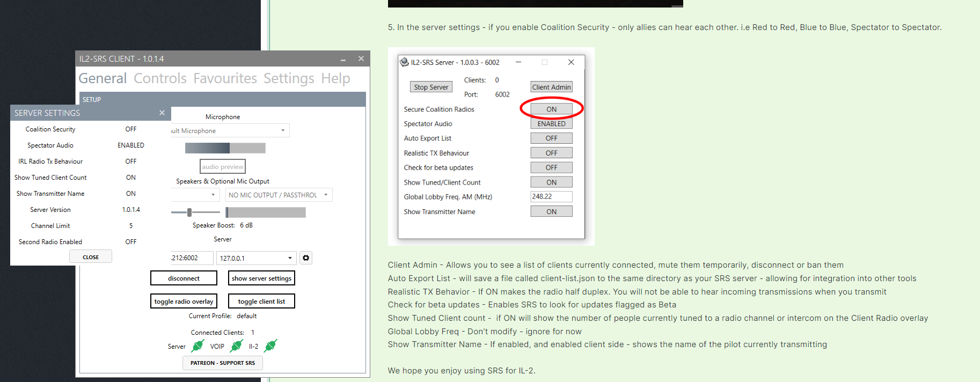
Task: Toggle Secure Coalition Radios ON button
Action: pos(551,109)
